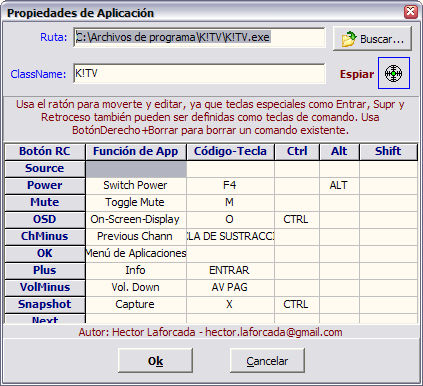Select the ALT cell in Power row
The height and width of the screenshot is (386, 423).
339,186
